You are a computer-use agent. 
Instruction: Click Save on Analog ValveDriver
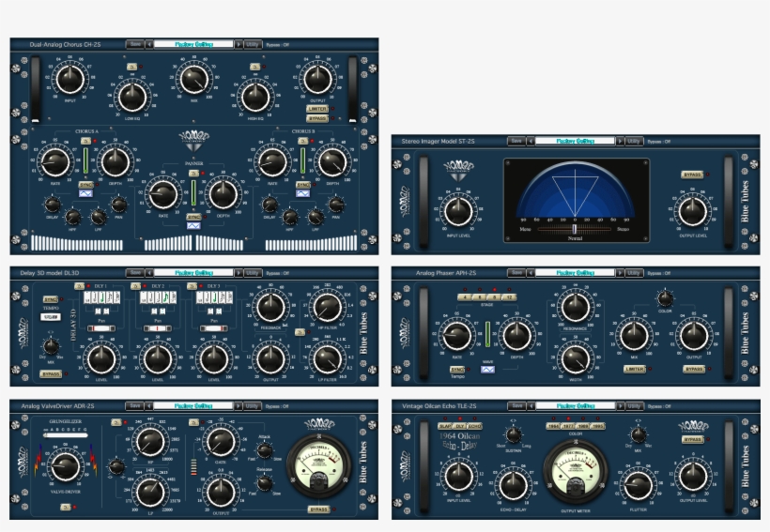[x=135, y=406]
